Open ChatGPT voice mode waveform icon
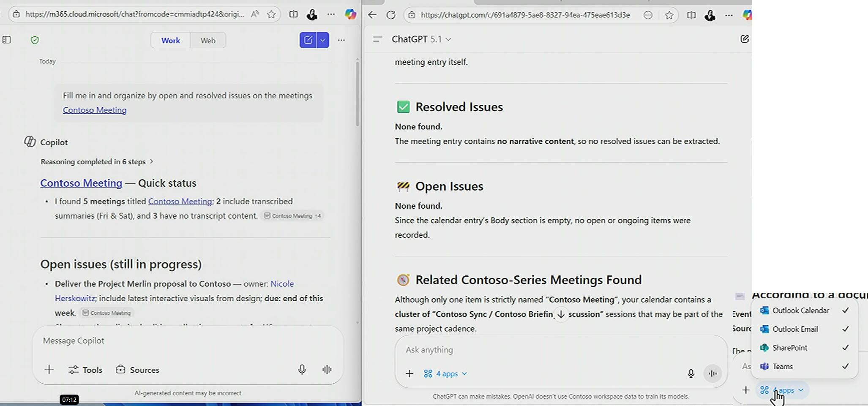The height and width of the screenshot is (406, 868). pyautogui.click(x=712, y=373)
